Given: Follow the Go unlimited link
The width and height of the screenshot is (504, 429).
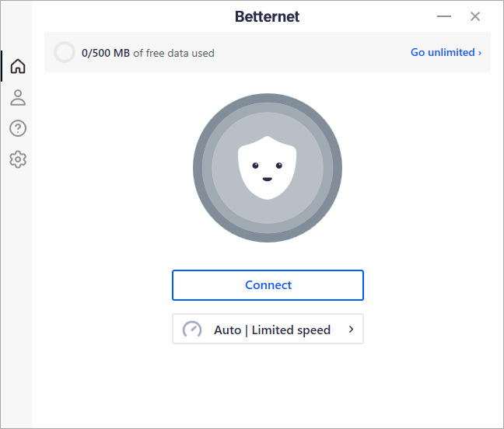Looking at the screenshot, I should point(442,53).
